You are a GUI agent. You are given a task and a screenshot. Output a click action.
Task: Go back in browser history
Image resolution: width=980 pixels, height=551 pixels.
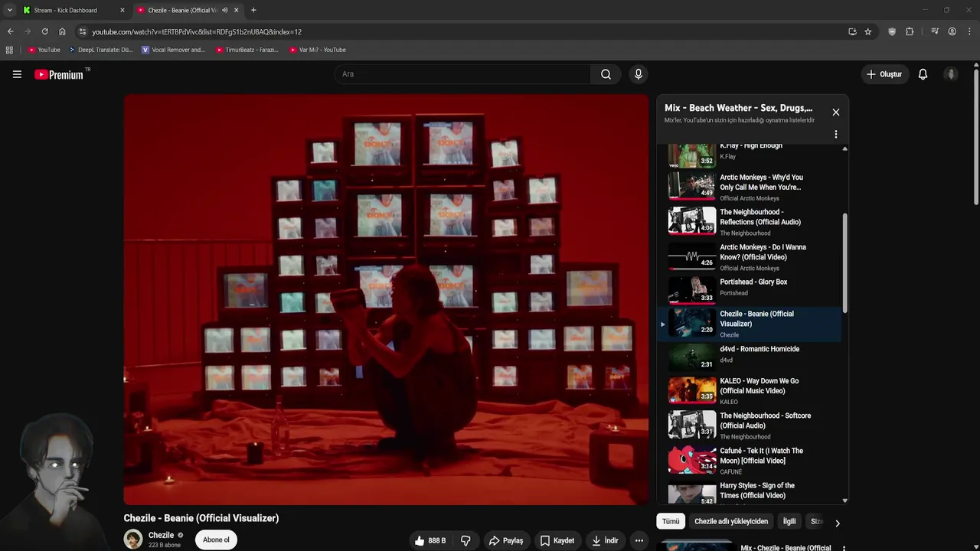pos(10,31)
